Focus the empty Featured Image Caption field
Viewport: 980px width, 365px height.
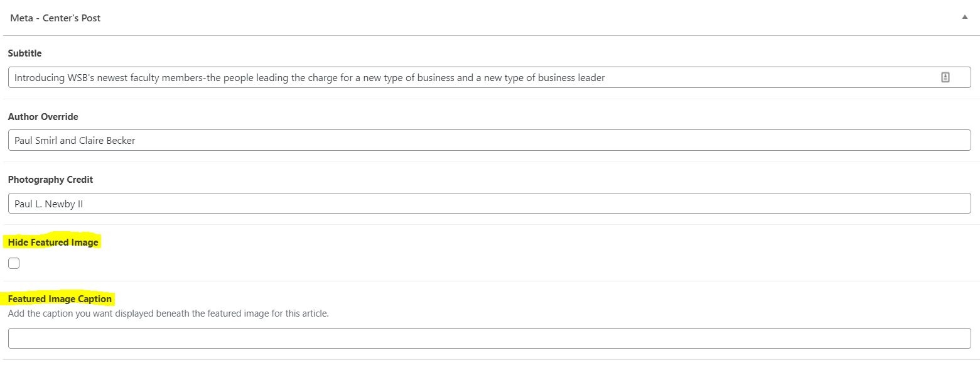(489, 338)
